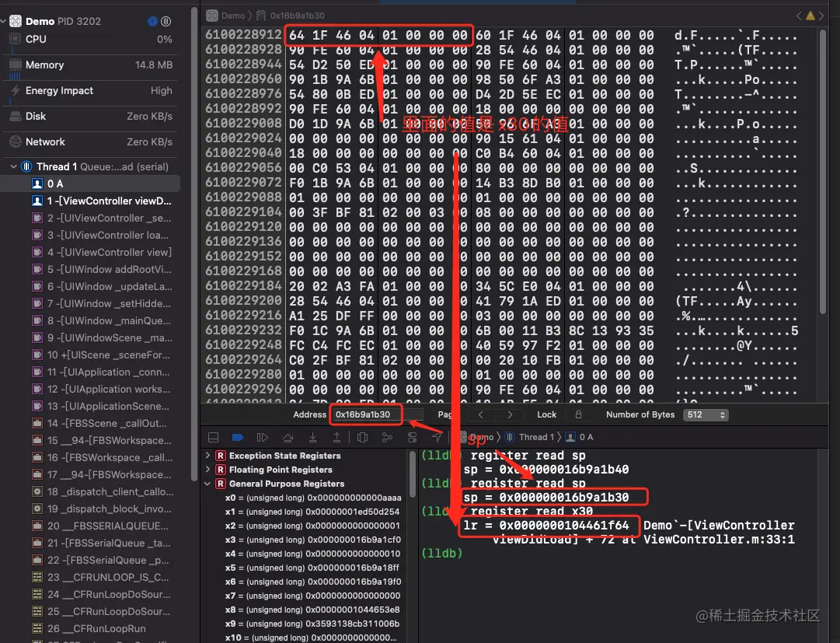Image resolution: width=840 pixels, height=643 pixels.
Task: Collapse General Purpose Registers
Action: (x=207, y=484)
